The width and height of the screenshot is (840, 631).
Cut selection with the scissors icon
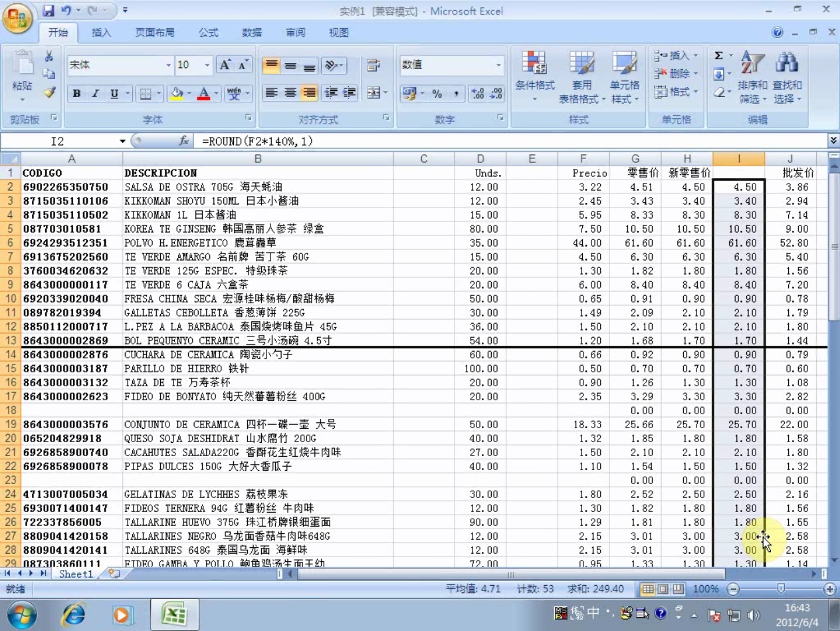tap(49, 57)
